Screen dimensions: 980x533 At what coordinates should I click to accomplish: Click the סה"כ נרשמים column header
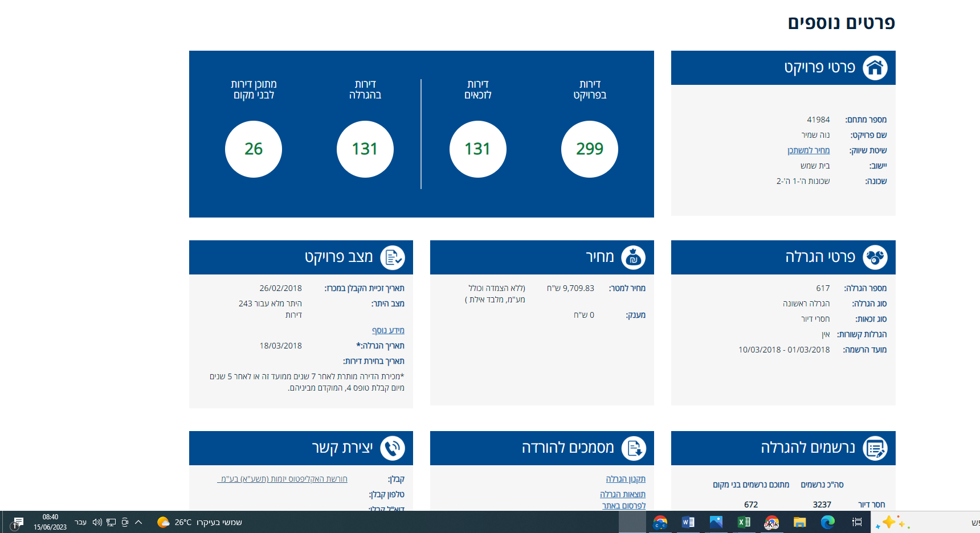coord(822,485)
